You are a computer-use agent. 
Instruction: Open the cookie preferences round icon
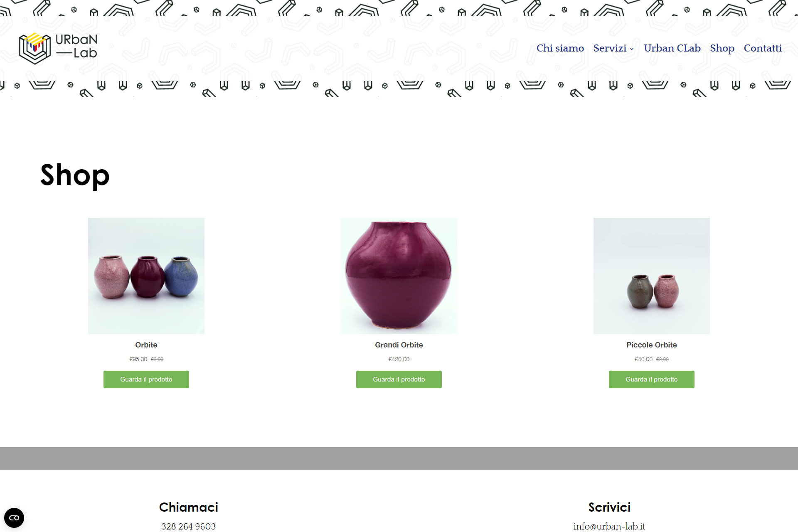pyautogui.click(x=14, y=518)
